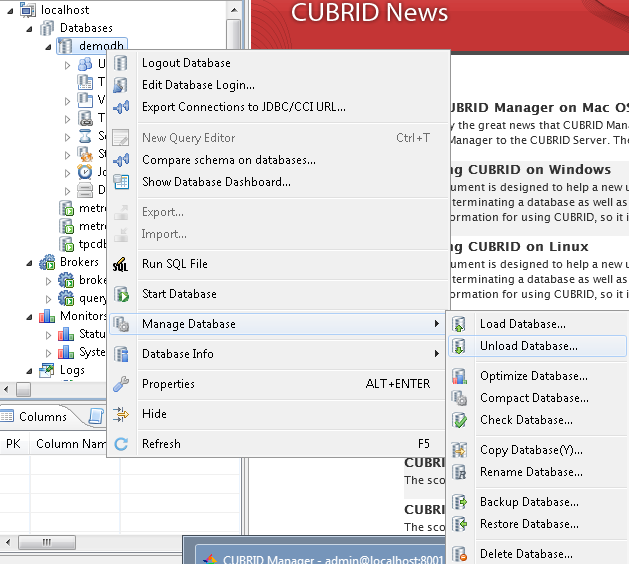Image resolution: width=629 pixels, height=564 pixels.
Task: Choose Edit Database Login menu entry
Action: click(x=279, y=85)
